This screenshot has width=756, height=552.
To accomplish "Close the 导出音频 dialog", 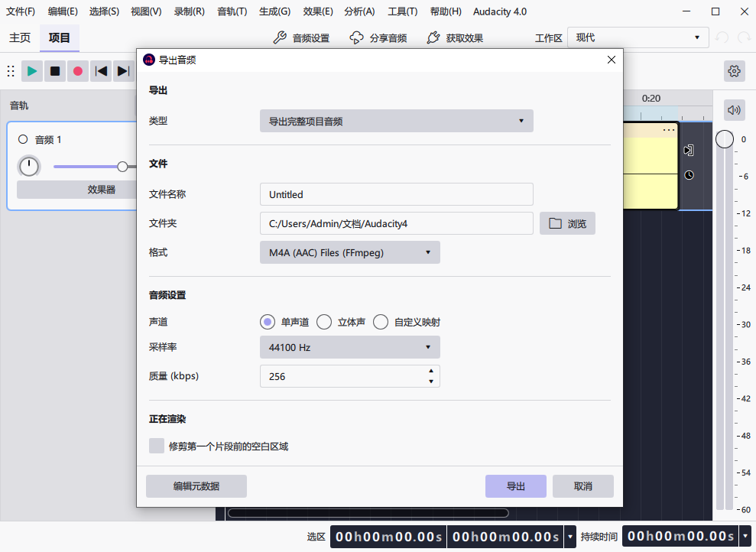I will (612, 60).
